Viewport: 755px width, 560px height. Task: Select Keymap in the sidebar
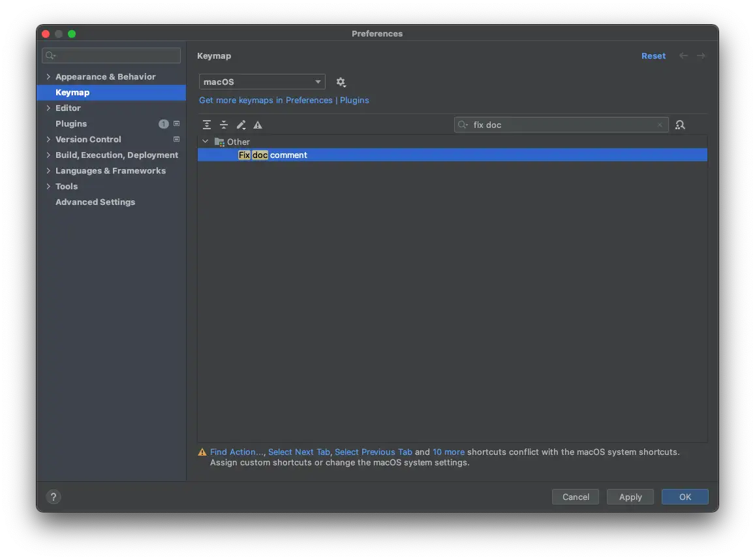[x=111, y=93]
